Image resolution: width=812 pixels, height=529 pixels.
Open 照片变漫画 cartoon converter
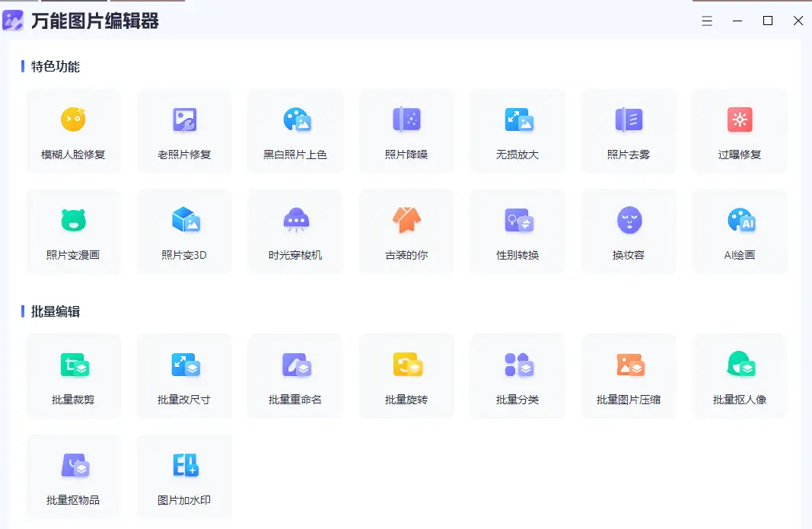[73, 231]
